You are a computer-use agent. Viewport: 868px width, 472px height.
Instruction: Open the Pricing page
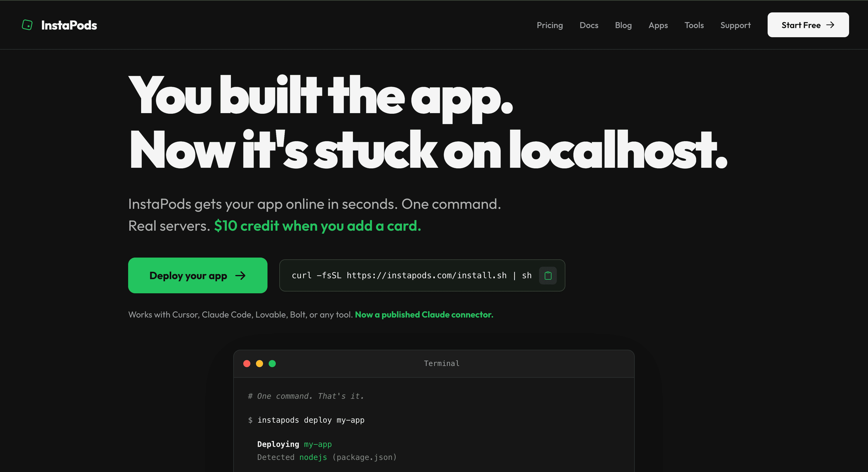click(549, 25)
